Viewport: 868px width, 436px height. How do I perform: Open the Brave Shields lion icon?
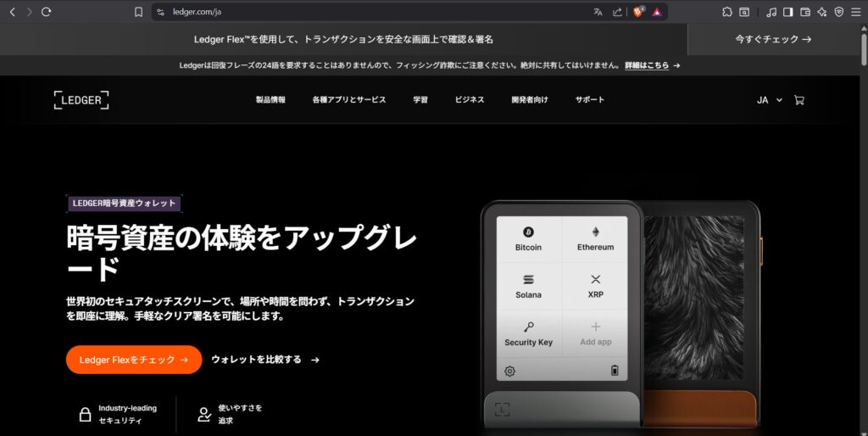[x=638, y=12]
